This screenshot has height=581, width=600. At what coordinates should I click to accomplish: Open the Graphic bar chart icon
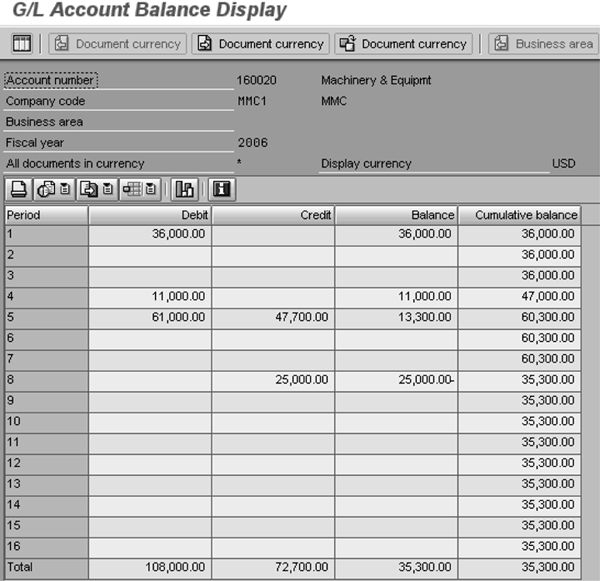coord(184,189)
